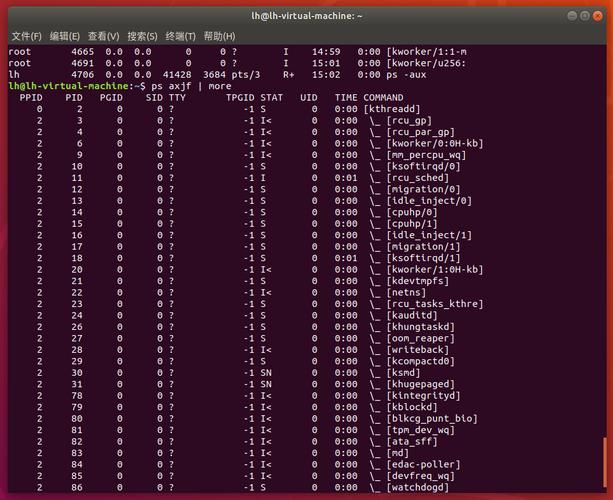Click the [rcu_par_gp] process entry
The image size is (613, 500).
click(x=420, y=132)
